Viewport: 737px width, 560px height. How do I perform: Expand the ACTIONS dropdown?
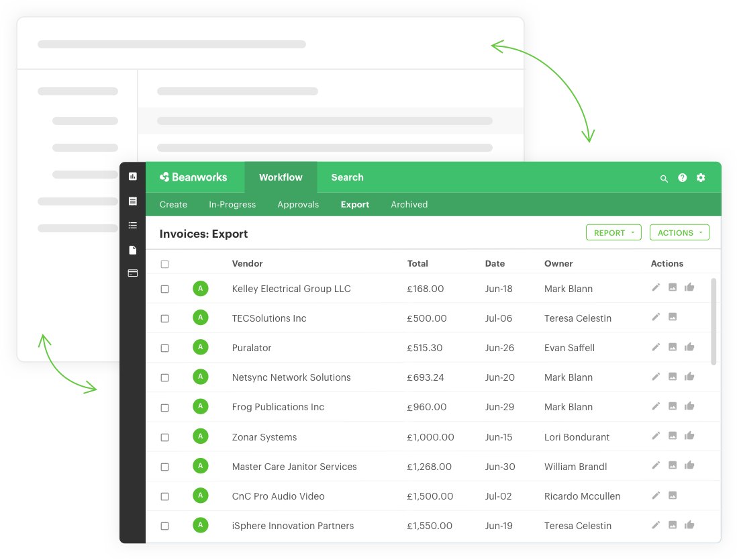[x=679, y=232]
